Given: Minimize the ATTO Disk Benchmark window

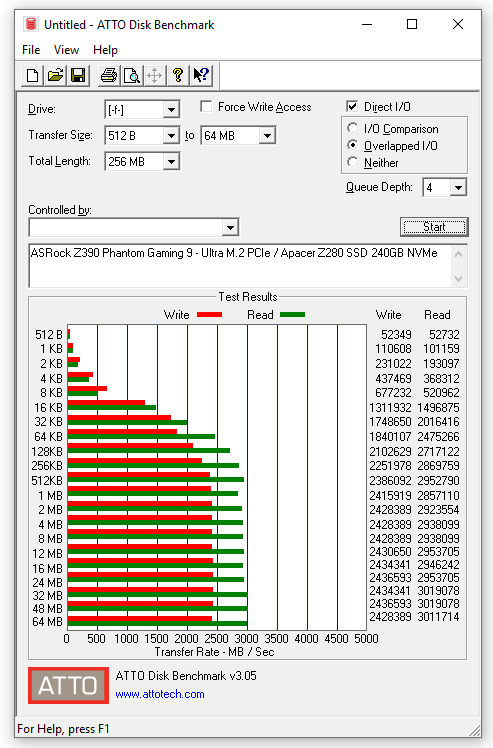Looking at the screenshot, I should point(367,24).
